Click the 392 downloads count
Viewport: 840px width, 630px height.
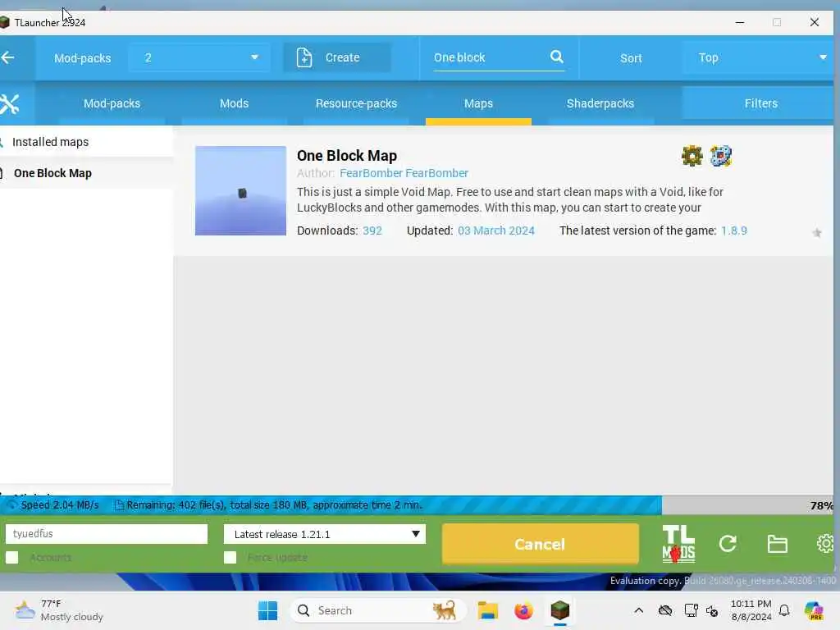(372, 231)
